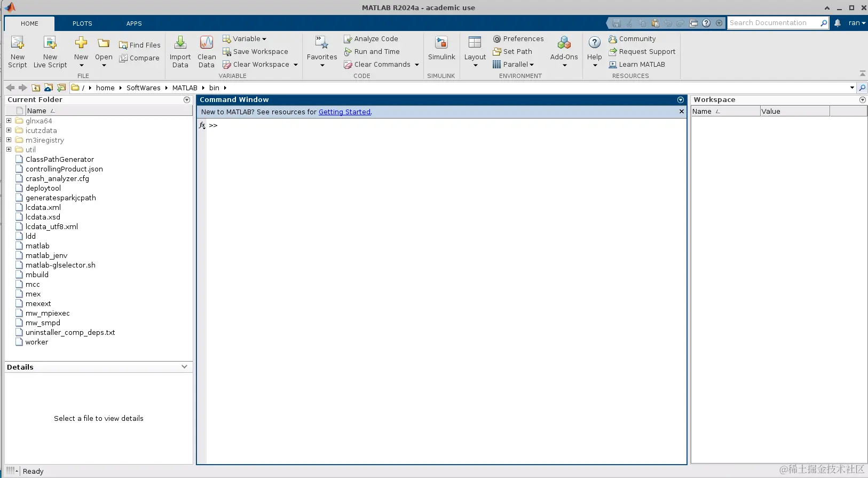Expand the m3iregistry folder
868x478 pixels.
pyautogui.click(x=9, y=140)
